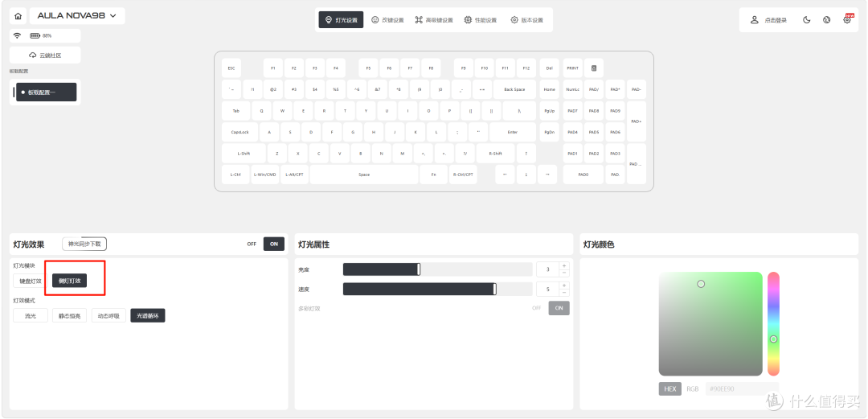Image resolution: width=868 pixels, height=419 pixels.
Task: Select the down arrow key
Action: (526, 175)
